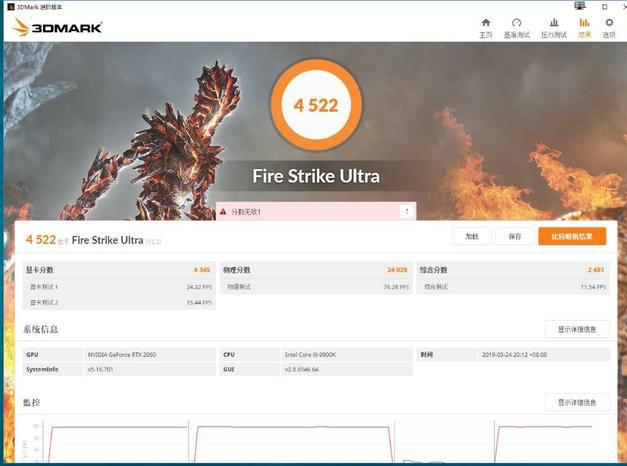Show details (显示详细信息) for 系统信息
This screenshot has height=466, width=627.
coord(577,329)
